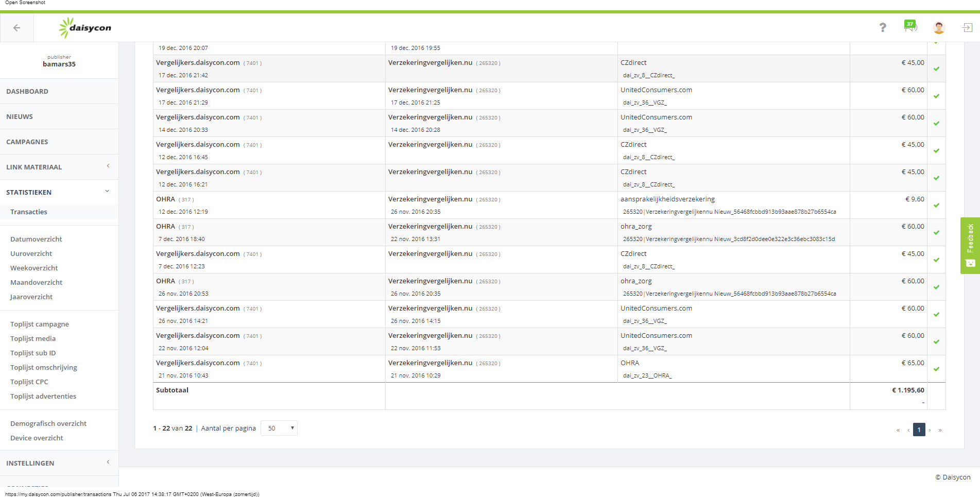This screenshot has width=980, height=497.
Task: Open Jaaroverzicht report
Action: [31, 297]
